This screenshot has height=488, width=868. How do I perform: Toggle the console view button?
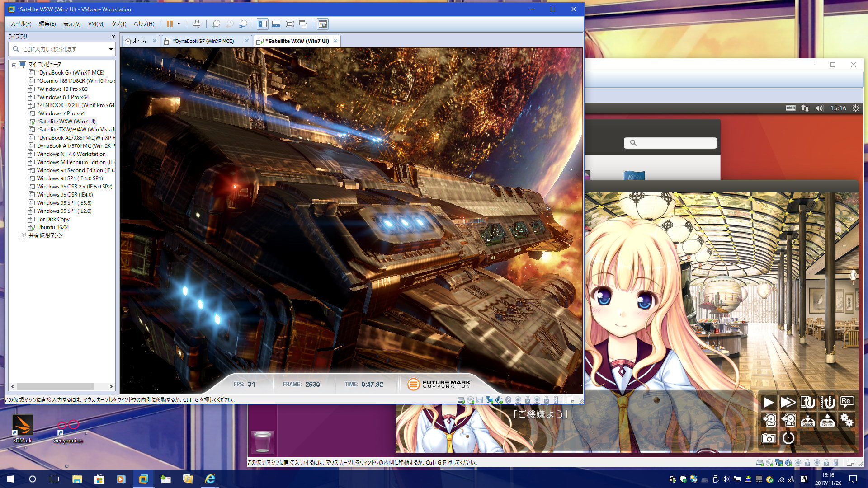click(323, 24)
